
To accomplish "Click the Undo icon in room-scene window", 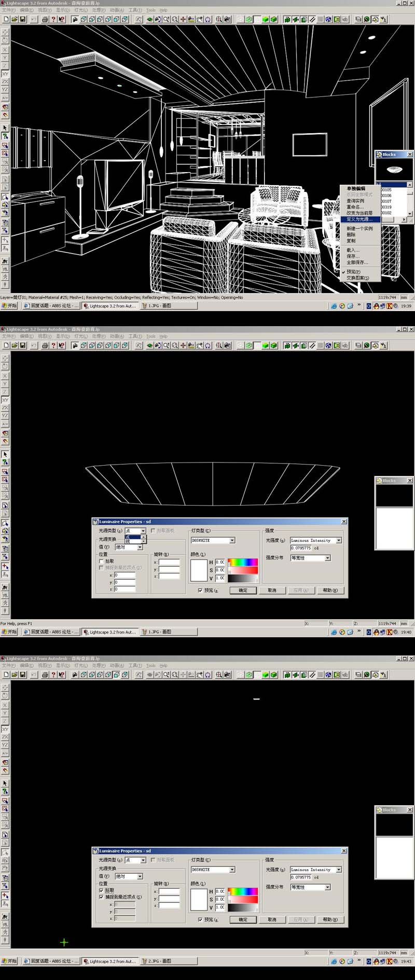I will [34, 19].
